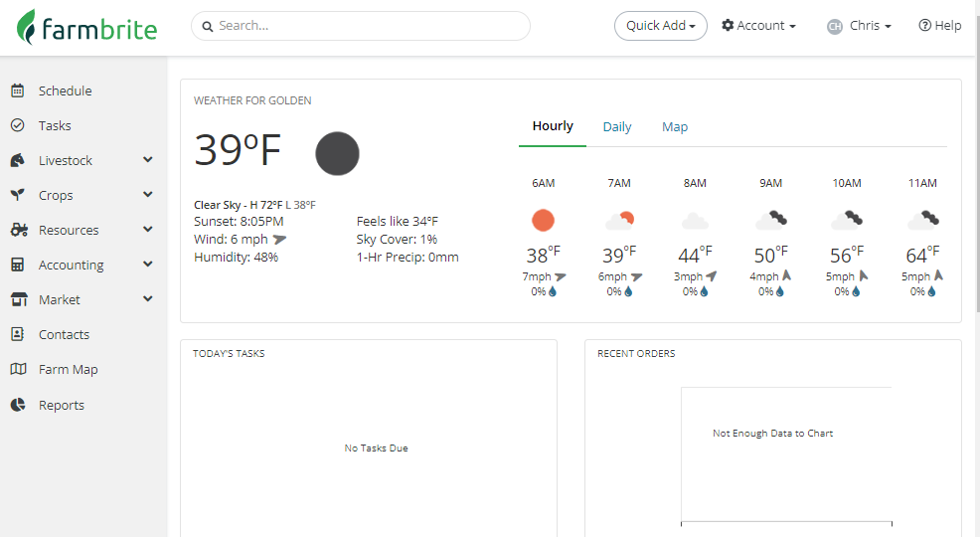Image resolution: width=980 pixels, height=537 pixels.
Task: Click the "TODAY'S TASKS" heading
Action: click(229, 354)
